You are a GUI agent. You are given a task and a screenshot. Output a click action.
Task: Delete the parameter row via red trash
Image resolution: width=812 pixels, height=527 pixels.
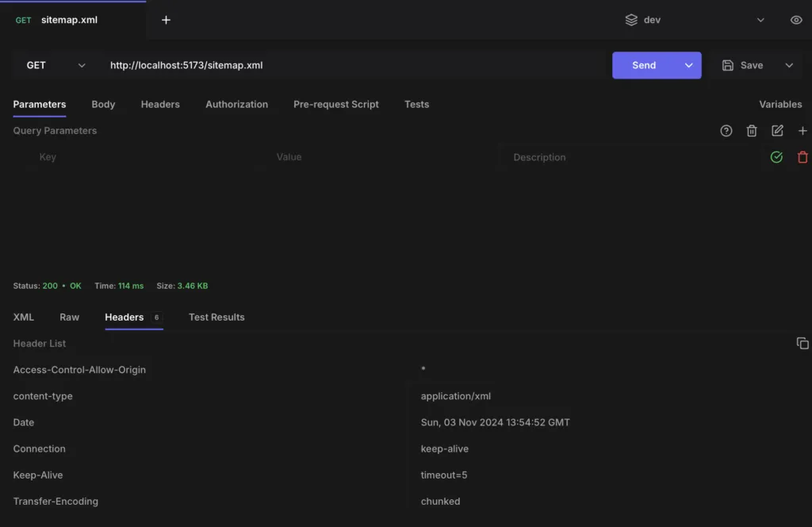tap(802, 157)
